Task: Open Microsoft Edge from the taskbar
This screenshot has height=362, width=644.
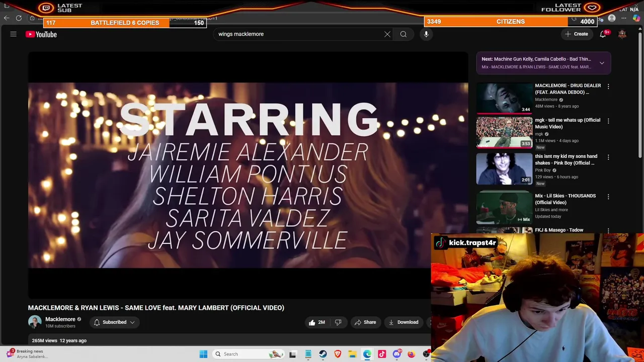Action: (x=367, y=354)
